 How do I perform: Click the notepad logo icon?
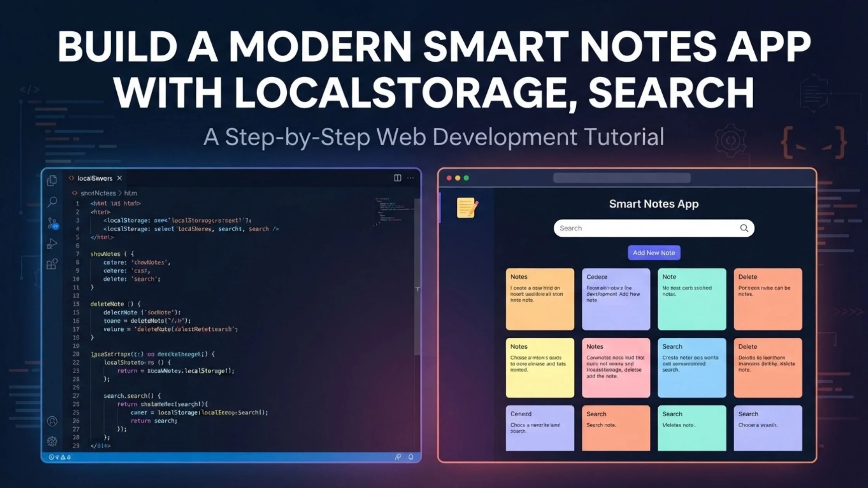467,208
